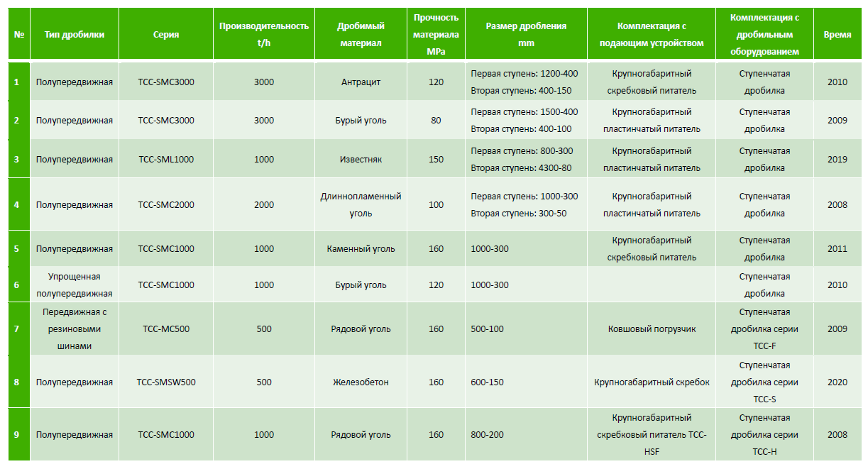Click the "Серия" column header

[x=166, y=35]
